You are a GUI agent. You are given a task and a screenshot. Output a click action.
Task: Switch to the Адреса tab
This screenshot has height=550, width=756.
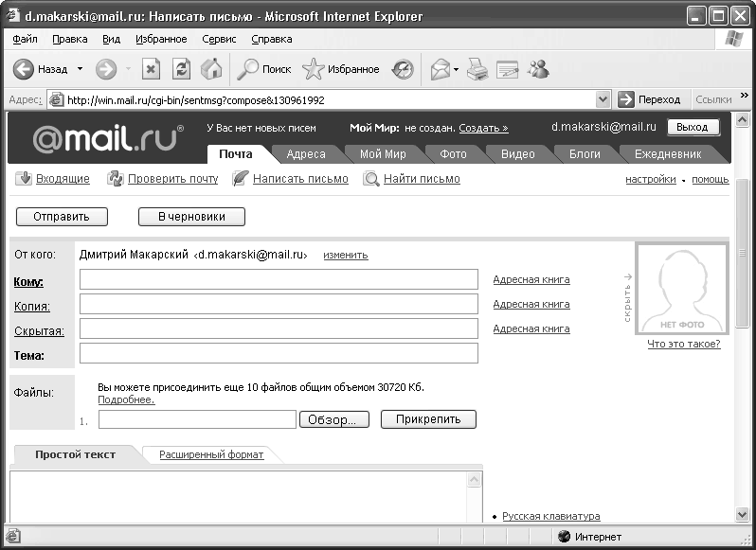[306, 154]
